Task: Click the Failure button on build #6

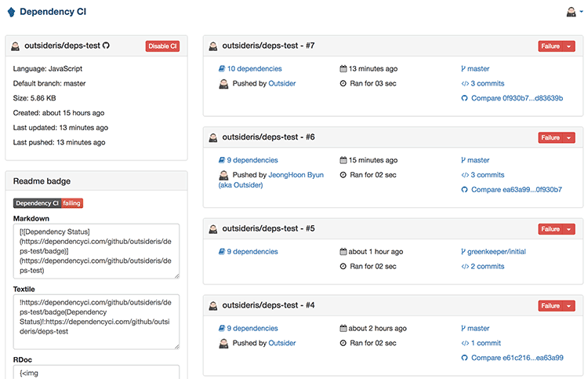Action: 550,137
